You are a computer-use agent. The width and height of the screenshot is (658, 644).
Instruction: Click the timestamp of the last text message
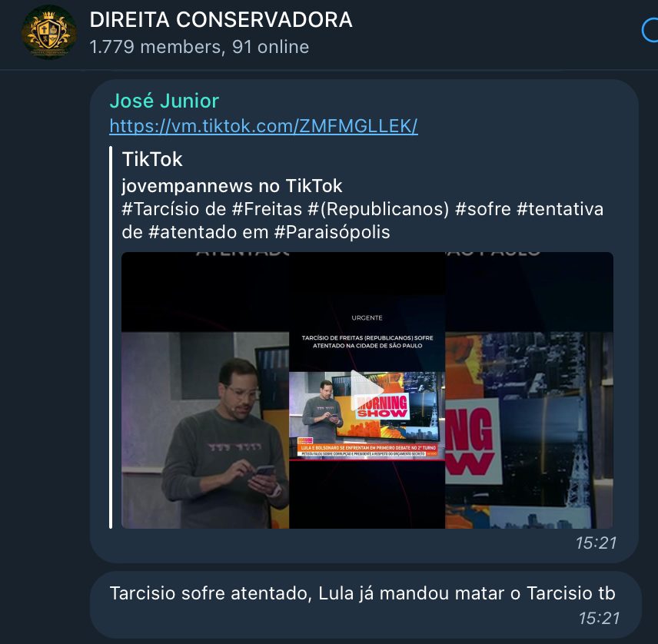coord(599,618)
